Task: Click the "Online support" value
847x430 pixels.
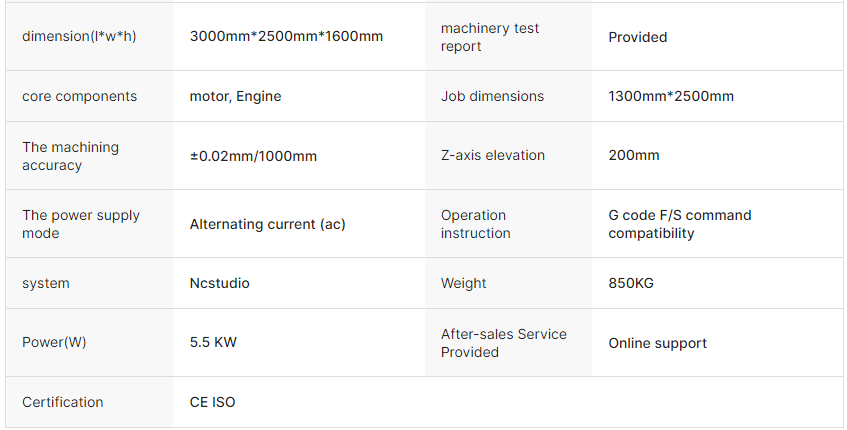Action: pos(657,343)
